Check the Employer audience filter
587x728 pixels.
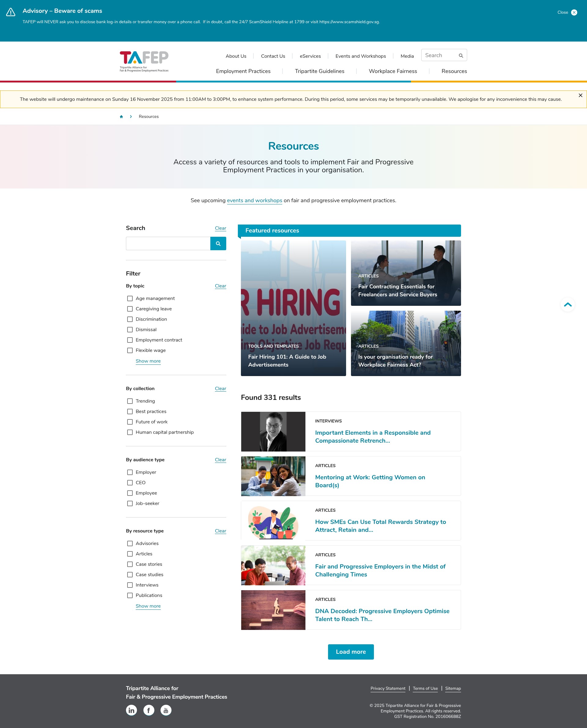[x=130, y=472]
